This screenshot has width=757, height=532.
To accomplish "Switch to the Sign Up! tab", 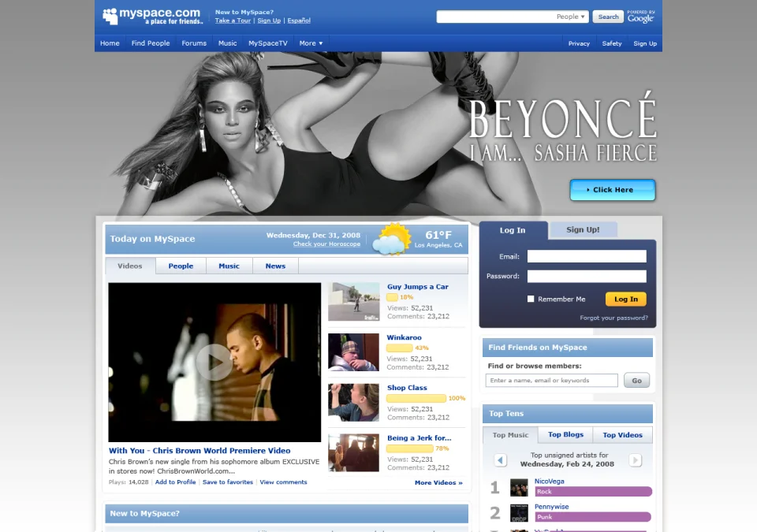I will click(x=584, y=230).
